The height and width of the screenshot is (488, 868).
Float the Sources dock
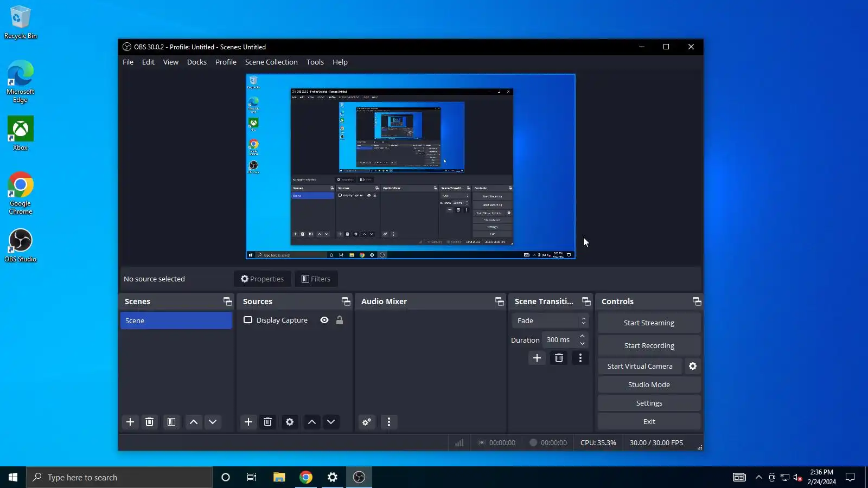[x=346, y=301]
